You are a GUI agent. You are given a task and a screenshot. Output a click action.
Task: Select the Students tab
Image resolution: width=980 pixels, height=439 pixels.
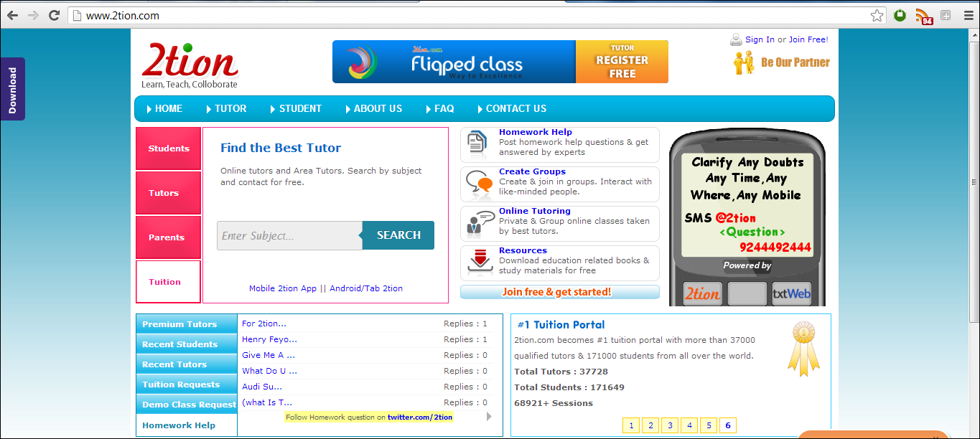pos(169,148)
